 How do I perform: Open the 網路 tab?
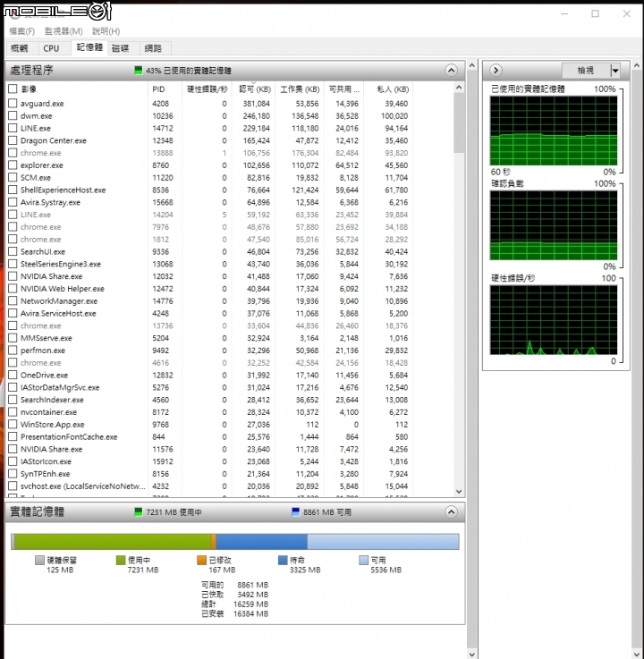[153, 48]
